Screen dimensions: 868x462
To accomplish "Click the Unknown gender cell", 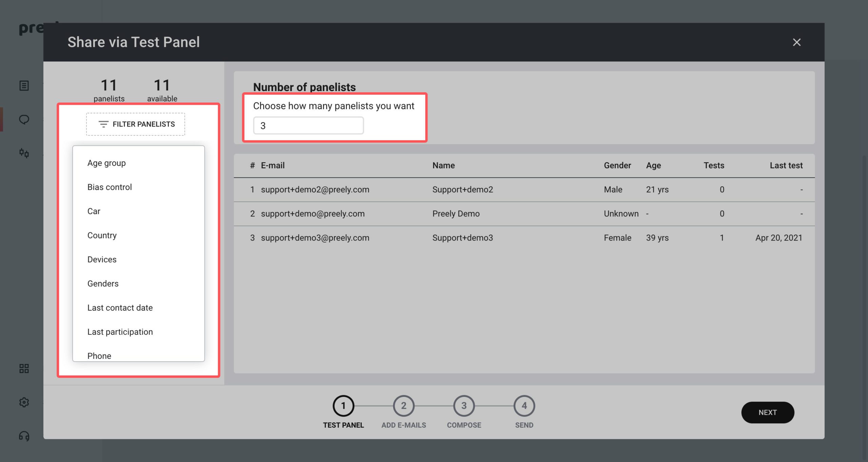I will tap(621, 214).
